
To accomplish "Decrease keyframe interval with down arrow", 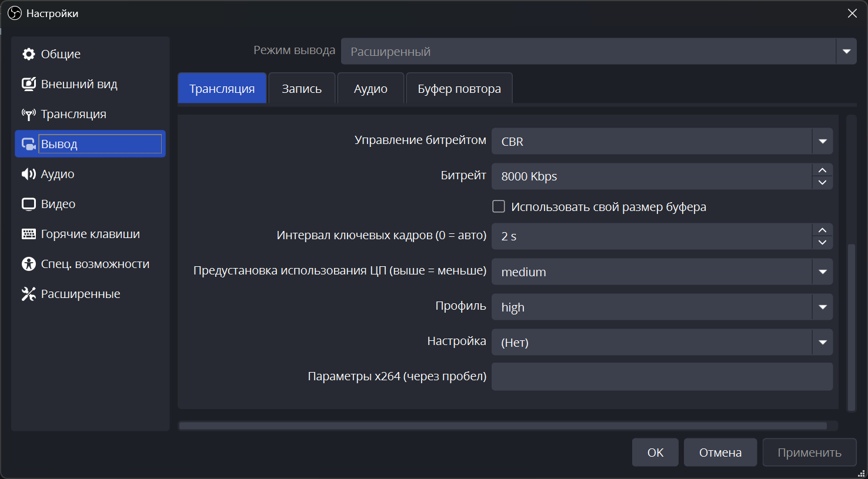I will coord(822,242).
